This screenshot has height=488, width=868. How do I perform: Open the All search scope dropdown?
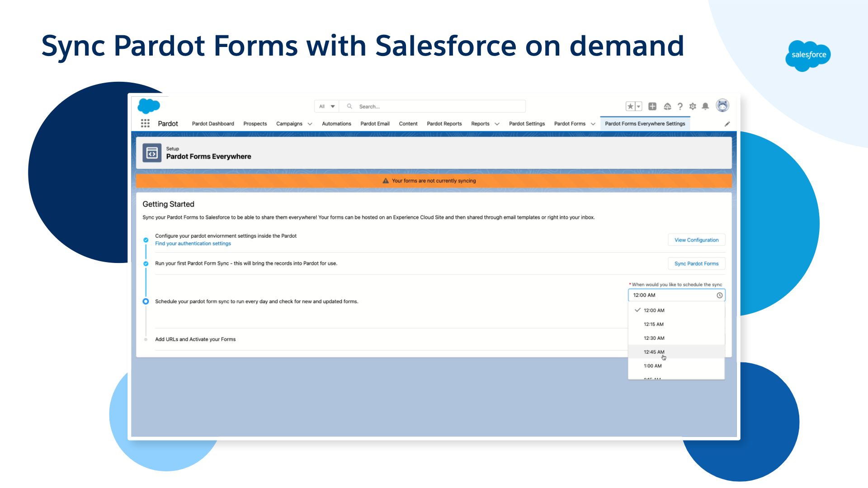coord(326,106)
